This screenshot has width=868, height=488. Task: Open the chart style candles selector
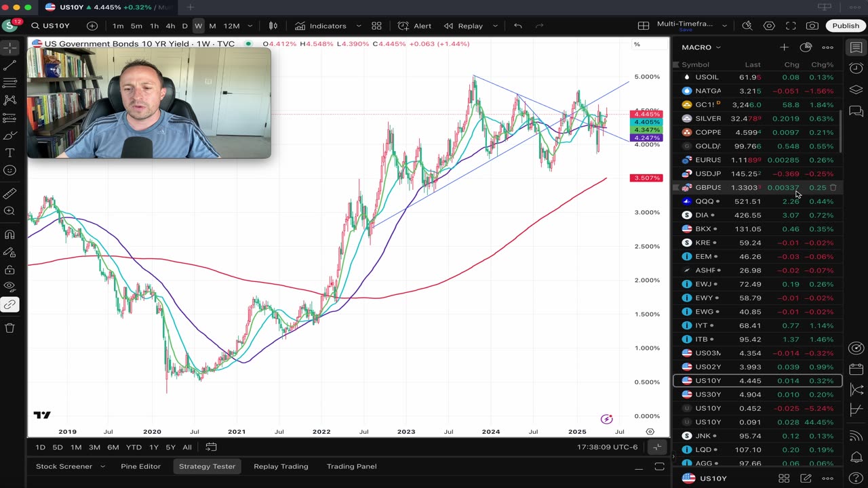273,26
